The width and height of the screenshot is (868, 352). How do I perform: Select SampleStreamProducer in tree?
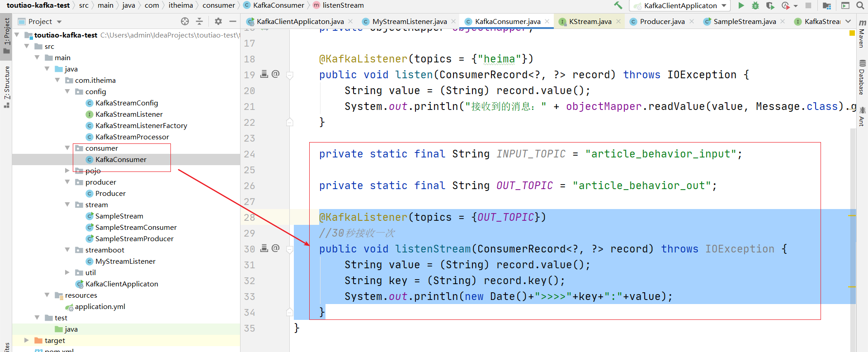(134, 238)
